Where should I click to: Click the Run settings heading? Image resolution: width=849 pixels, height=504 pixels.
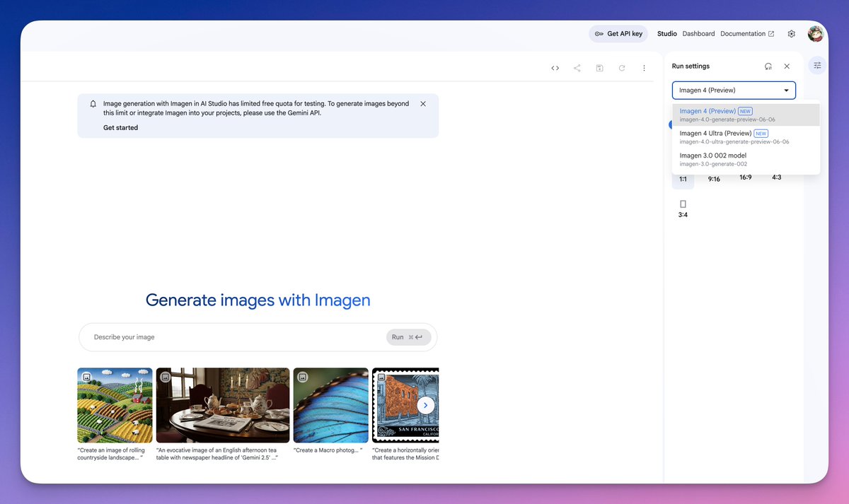click(x=691, y=66)
